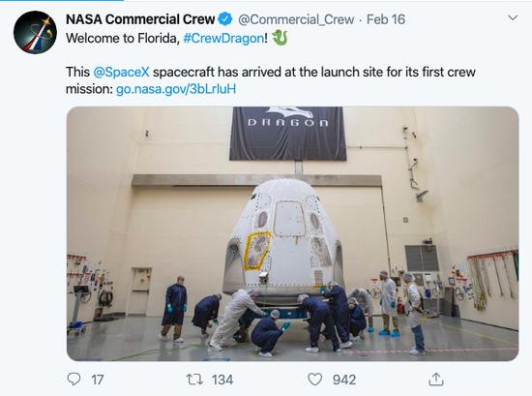Click the tweet text about launch site arrival
This screenshot has width=532, height=396.
coord(271,80)
